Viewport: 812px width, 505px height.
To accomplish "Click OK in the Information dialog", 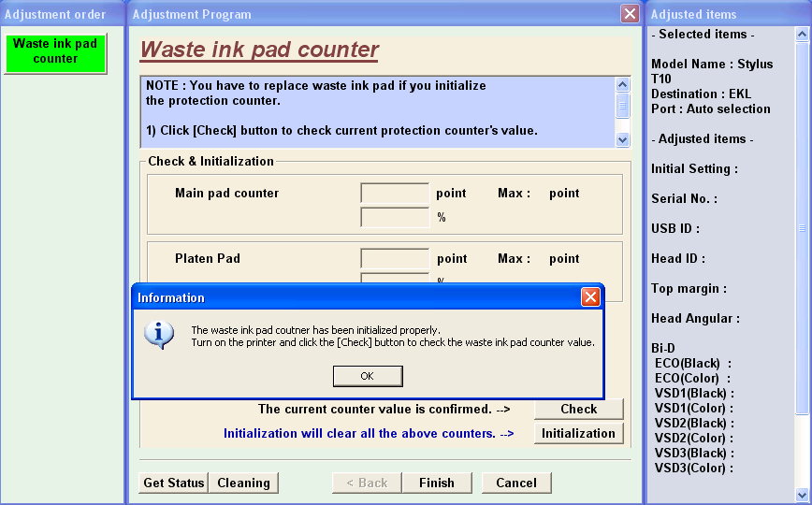I will tap(368, 376).
